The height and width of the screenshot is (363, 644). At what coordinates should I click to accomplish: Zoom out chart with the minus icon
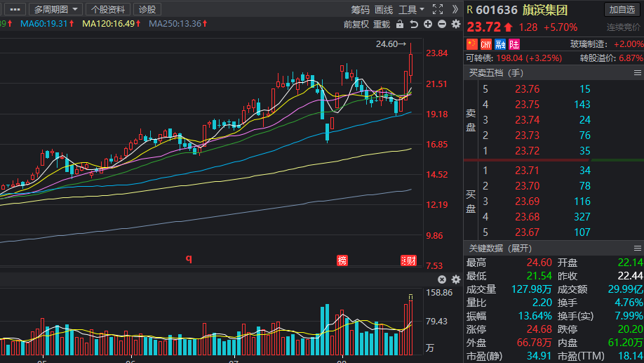[442, 25]
